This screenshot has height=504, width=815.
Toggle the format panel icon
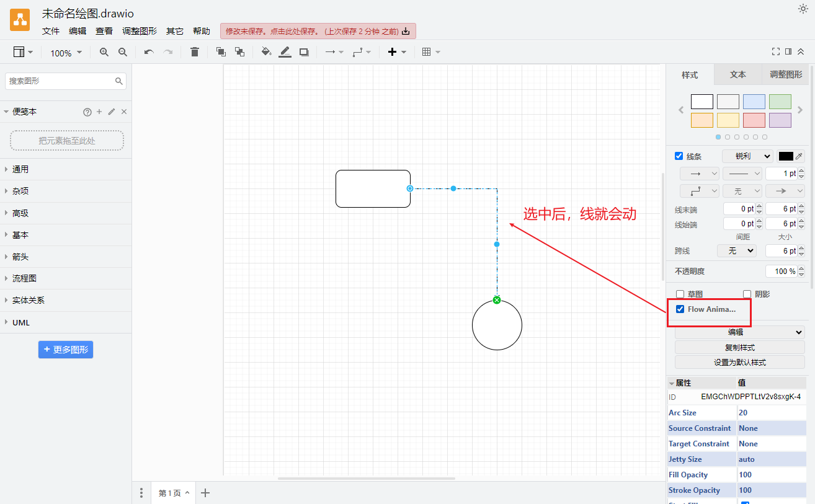tap(788, 51)
